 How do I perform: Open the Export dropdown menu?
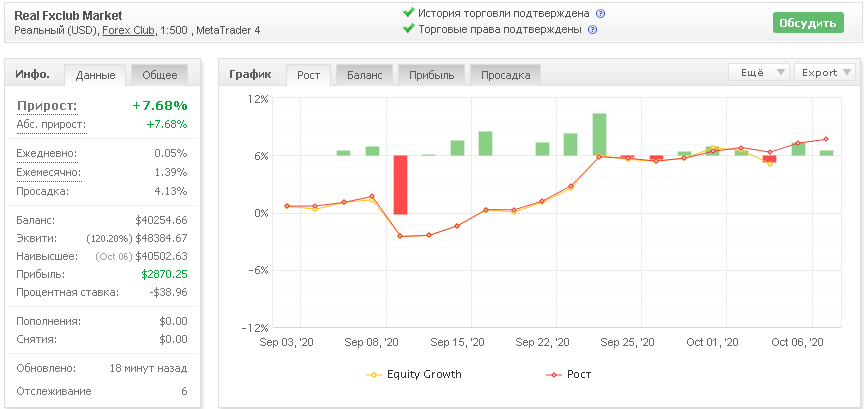[x=825, y=72]
